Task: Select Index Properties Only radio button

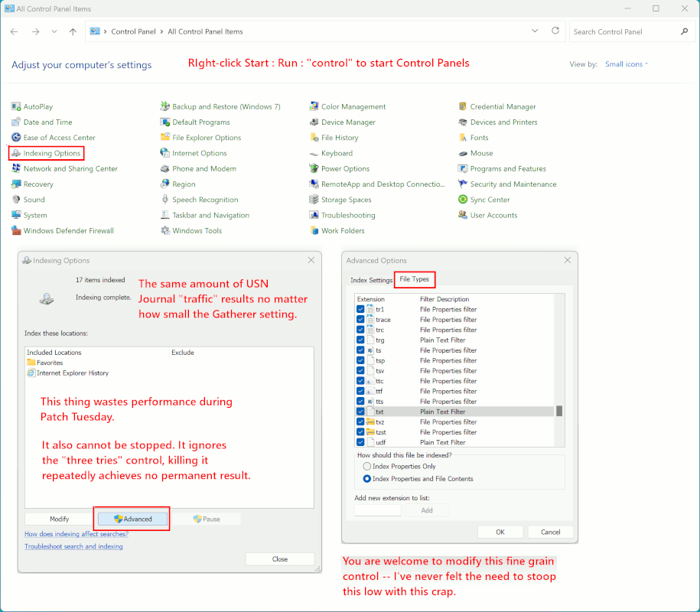Action: tap(367, 467)
